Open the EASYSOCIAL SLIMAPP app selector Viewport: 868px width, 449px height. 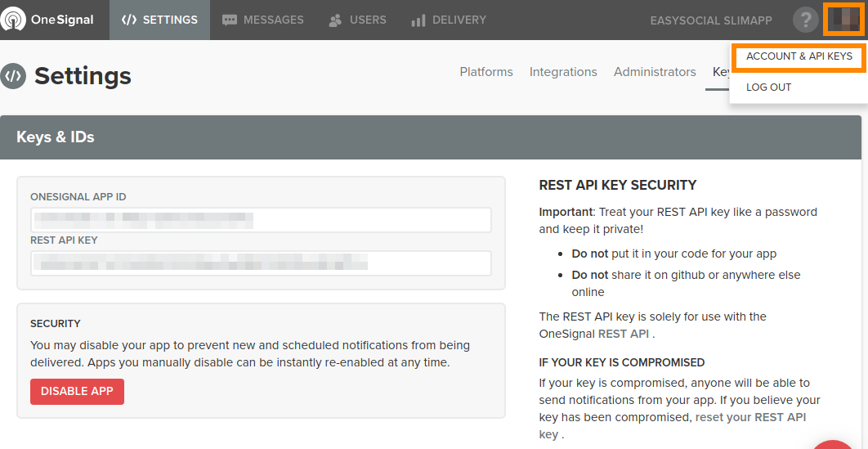pyautogui.click(x=711, y=20)
